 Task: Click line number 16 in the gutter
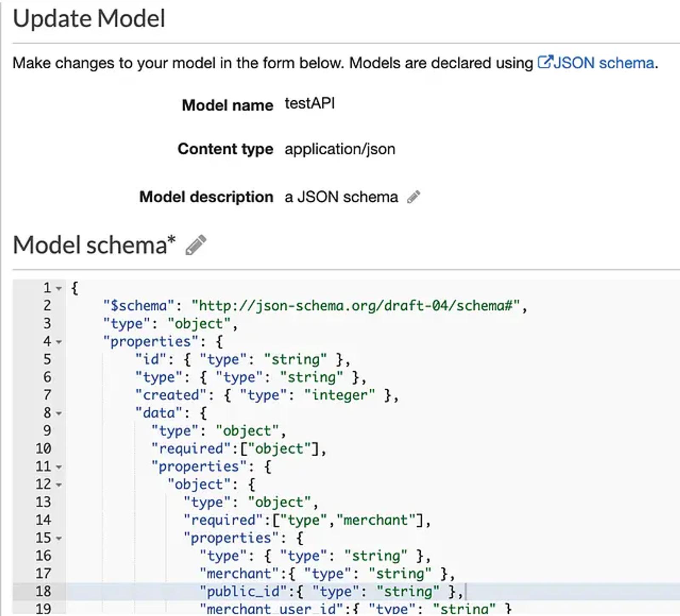click(x=43, y=556)
